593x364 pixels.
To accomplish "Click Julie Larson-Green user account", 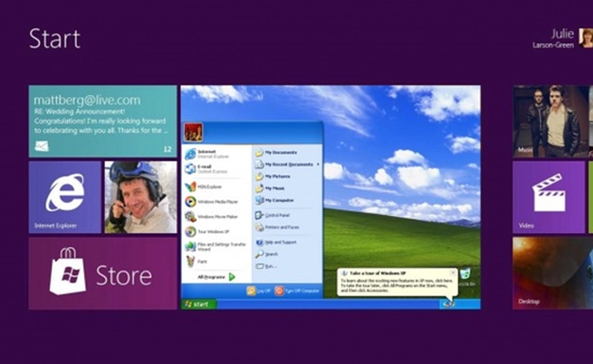I will 562,39.
